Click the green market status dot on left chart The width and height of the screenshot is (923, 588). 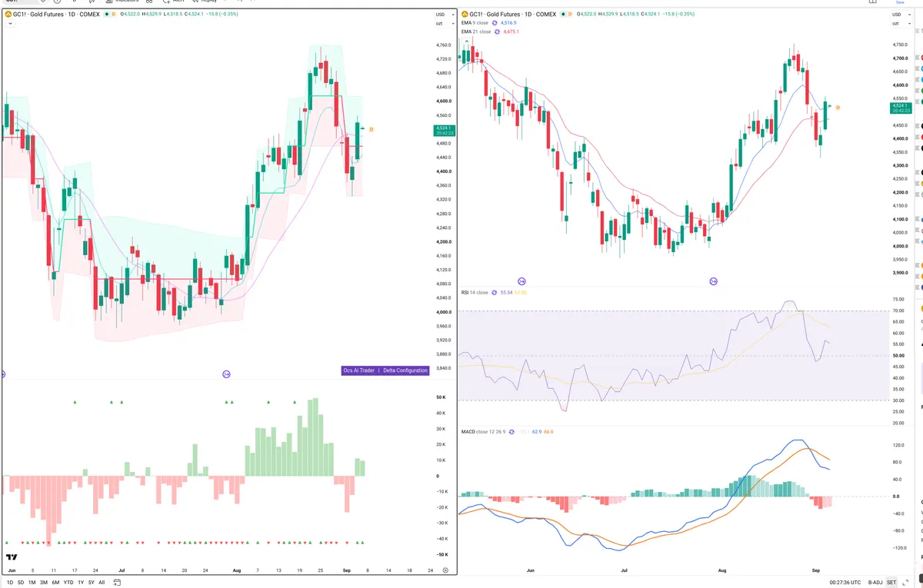(x=105, y=15)
